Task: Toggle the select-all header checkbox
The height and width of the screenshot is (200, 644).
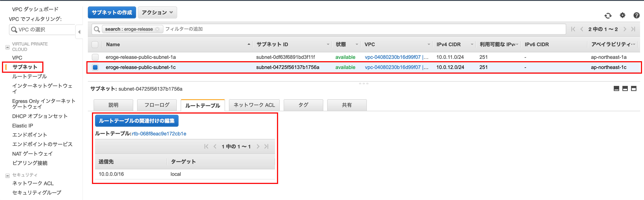Action: [x=95, y=45]
